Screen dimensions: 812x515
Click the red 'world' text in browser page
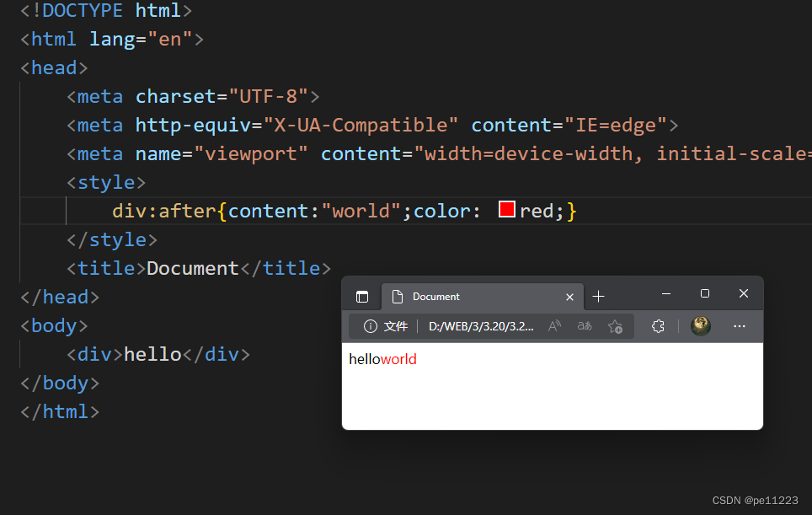[x=398, y=359]
